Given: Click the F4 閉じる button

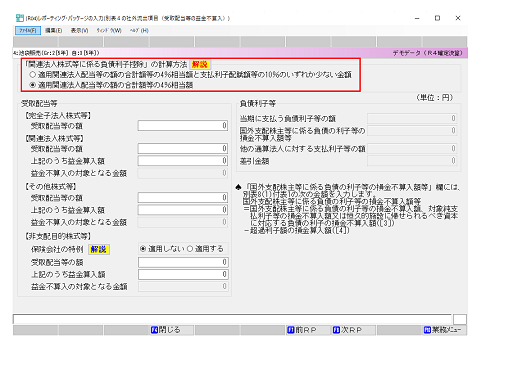Looking at the screenshot, I should click(x=171, y=330).
